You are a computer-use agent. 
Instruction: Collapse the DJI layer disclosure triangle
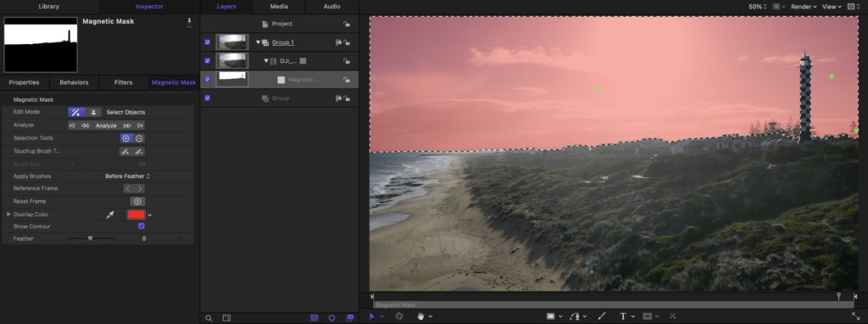(x=265, y=61)
